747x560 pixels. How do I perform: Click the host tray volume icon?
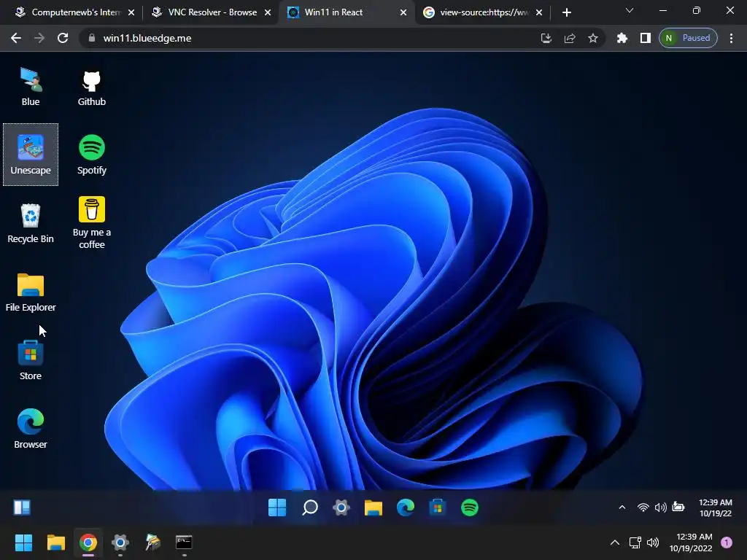click(x=653, y=542)
